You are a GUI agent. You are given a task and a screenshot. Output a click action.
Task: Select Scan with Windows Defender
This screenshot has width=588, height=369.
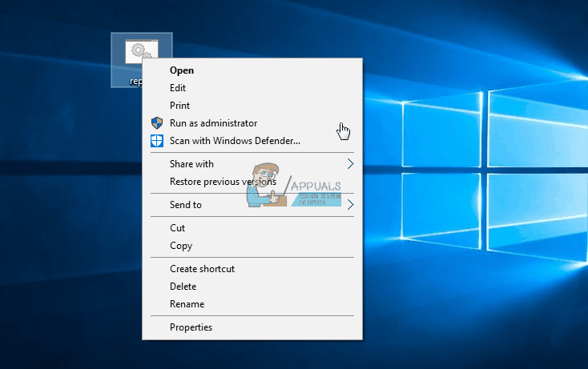[x=235, y=141]
